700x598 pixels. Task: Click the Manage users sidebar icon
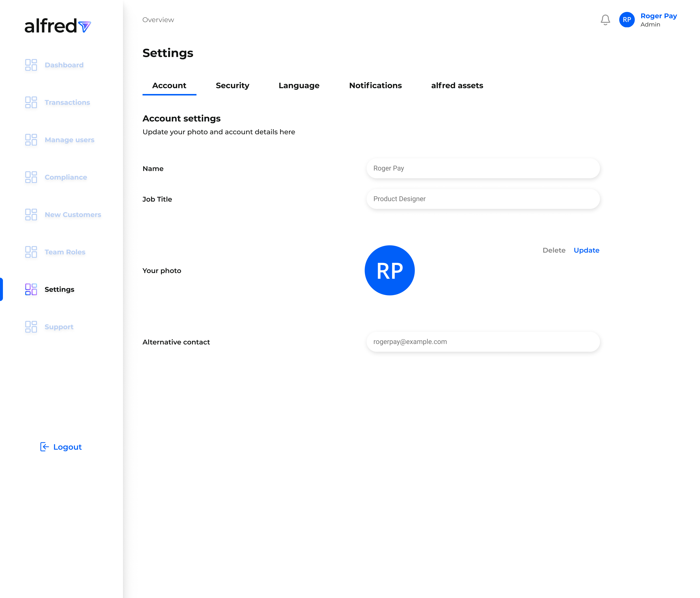pos(31,140)
